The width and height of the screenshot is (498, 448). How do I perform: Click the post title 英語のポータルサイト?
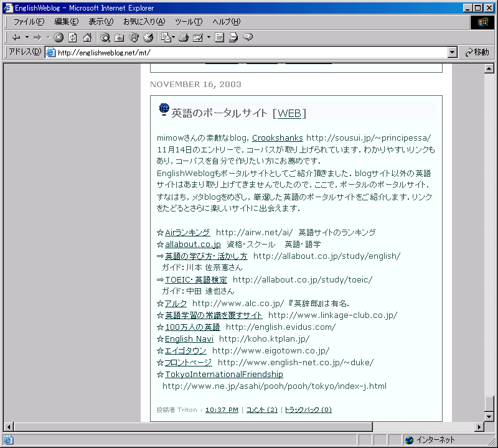tap(219, 113)
